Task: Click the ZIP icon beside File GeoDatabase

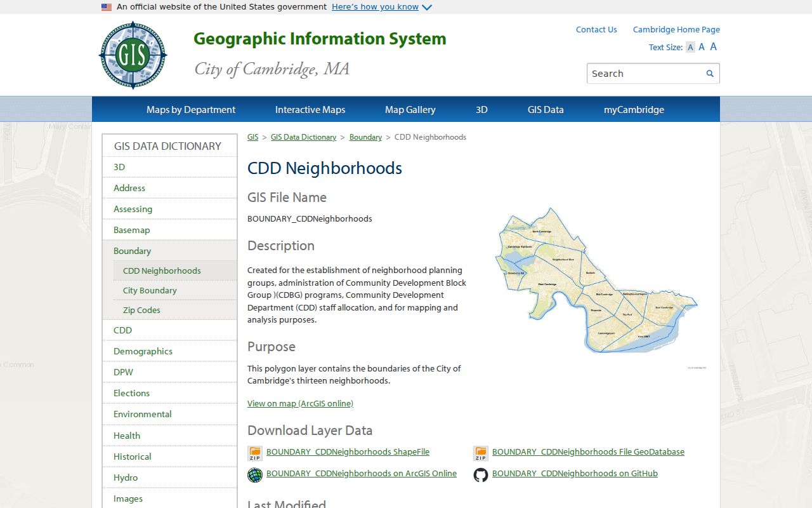Action: tap(481, 453)
